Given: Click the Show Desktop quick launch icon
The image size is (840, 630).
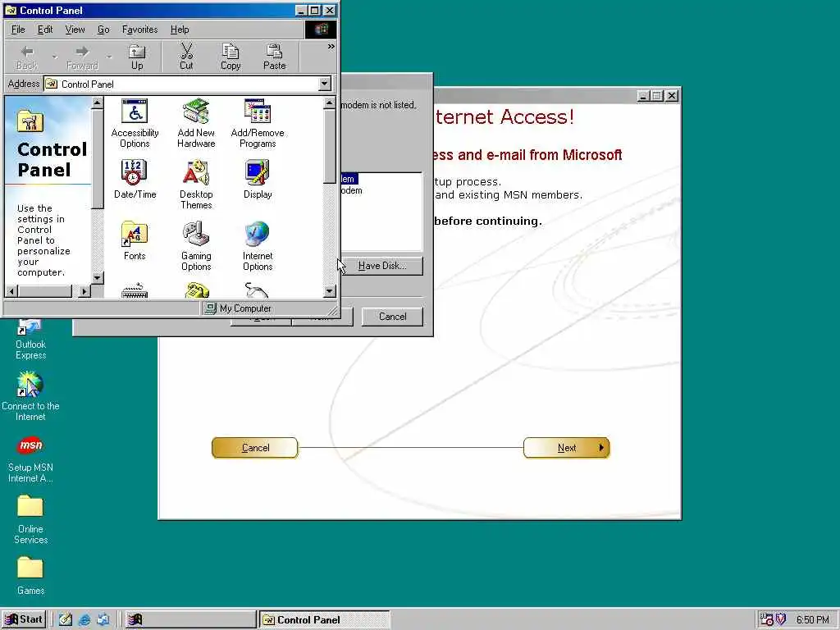Looking at the screenshot, I should (66, 619).
